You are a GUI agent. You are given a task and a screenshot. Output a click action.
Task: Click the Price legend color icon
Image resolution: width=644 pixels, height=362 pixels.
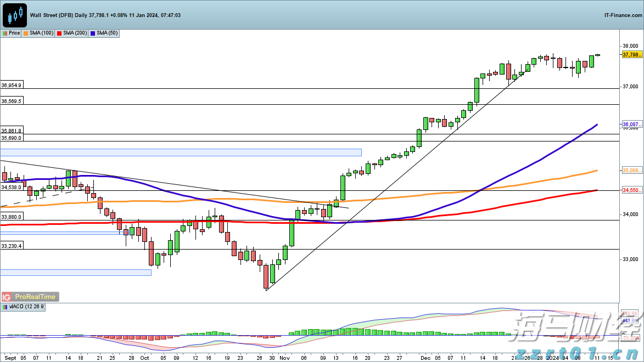(x=5, y=33)
